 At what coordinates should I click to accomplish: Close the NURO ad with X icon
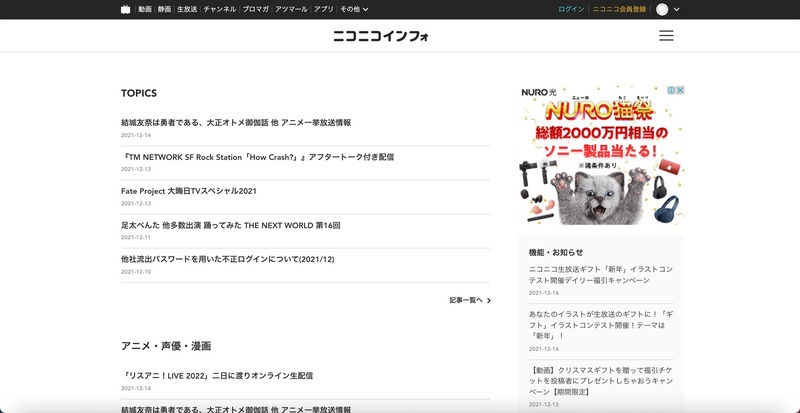pos(680,91)
